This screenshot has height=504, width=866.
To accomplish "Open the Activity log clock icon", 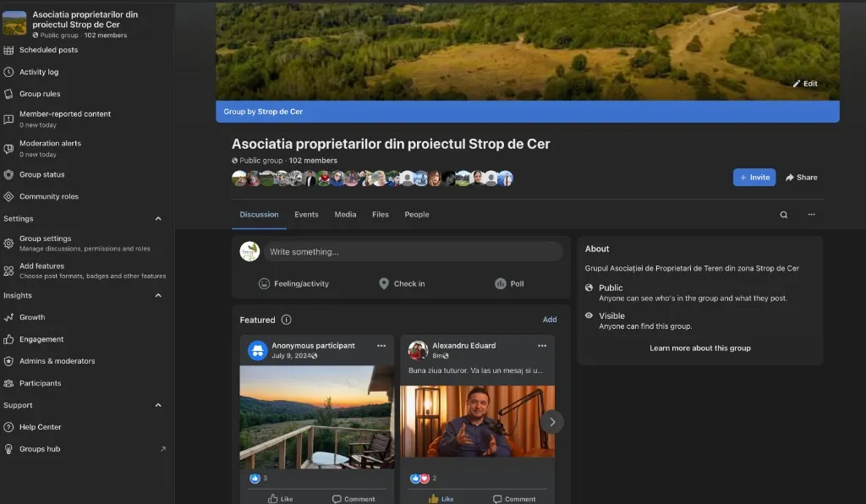I will point(8,73).
